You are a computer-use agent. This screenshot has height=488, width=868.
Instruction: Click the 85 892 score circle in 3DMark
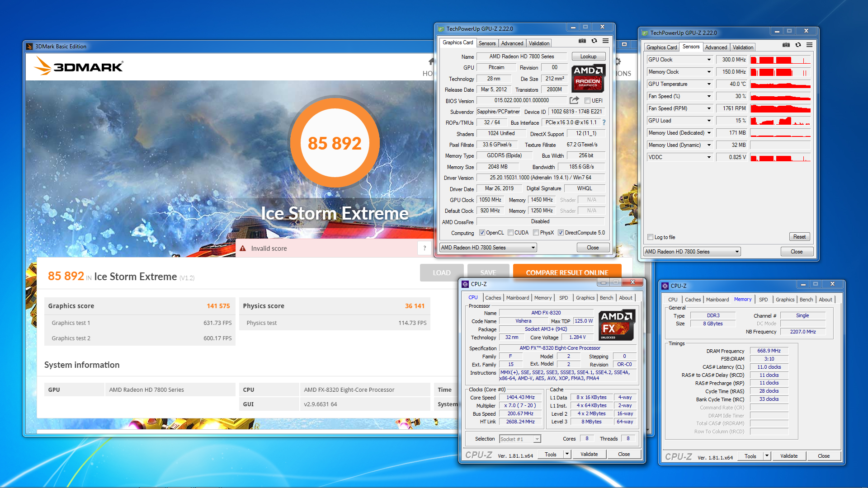(335, 143)
